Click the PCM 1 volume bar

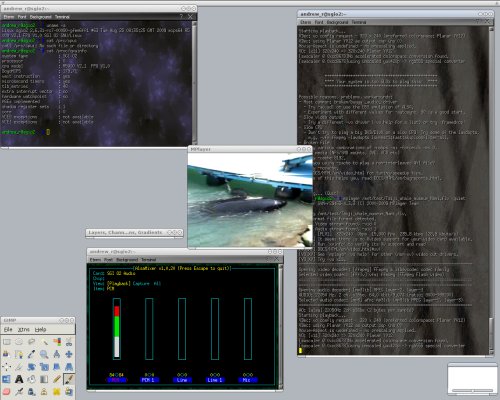(149, 329)
